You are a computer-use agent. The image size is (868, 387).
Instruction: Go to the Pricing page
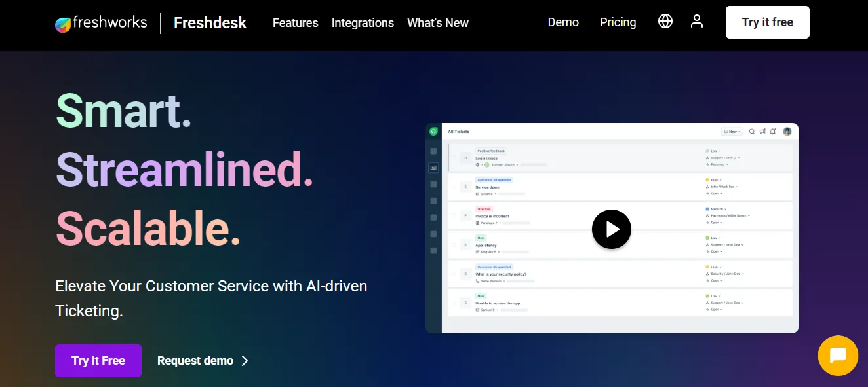pyautogui.click(x=618, y=22)
